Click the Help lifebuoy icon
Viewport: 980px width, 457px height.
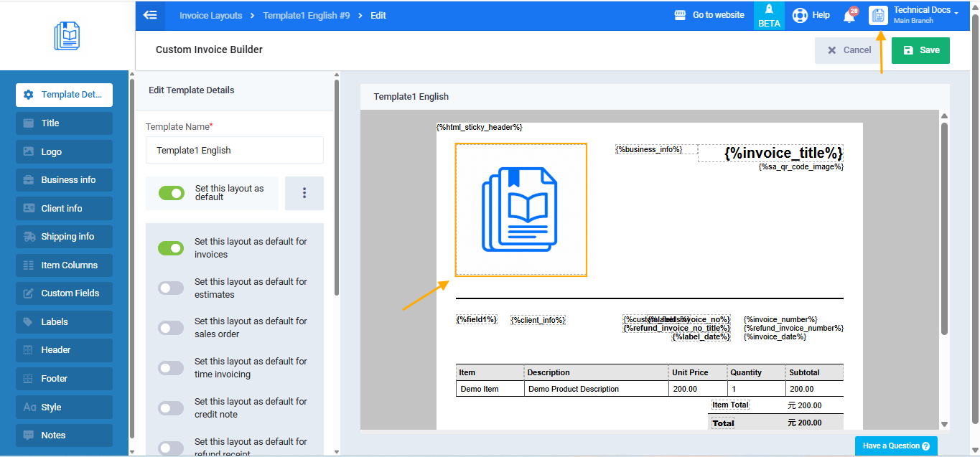point(800,15)
